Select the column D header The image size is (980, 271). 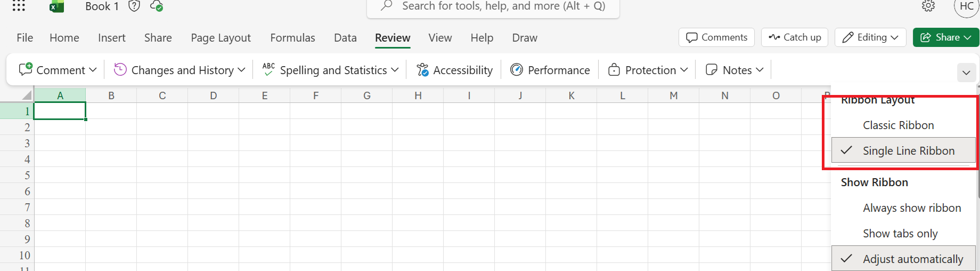[214, 95]
